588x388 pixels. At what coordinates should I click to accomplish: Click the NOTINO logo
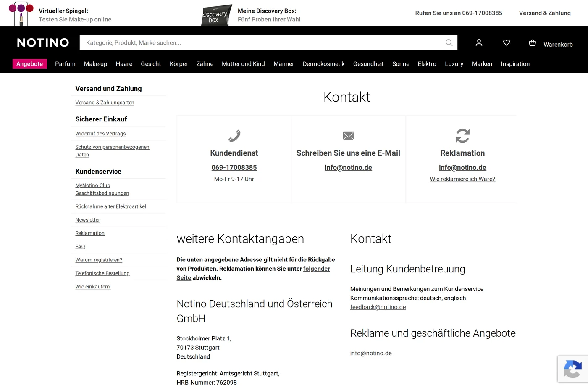click(43, 42)
